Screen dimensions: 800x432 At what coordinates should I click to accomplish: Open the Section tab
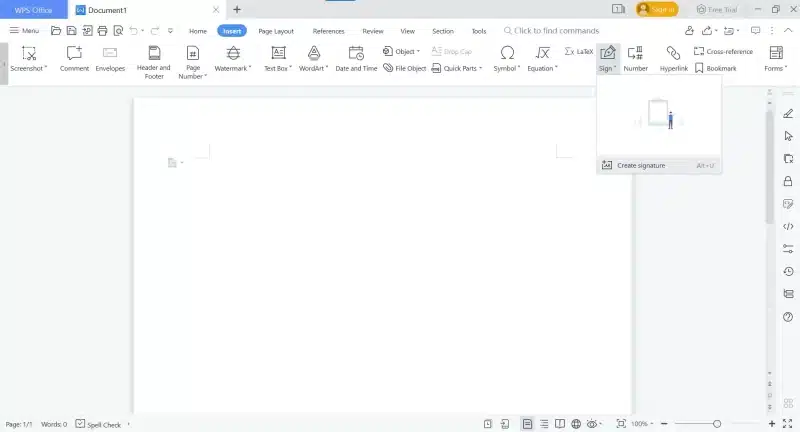(443, 31)
